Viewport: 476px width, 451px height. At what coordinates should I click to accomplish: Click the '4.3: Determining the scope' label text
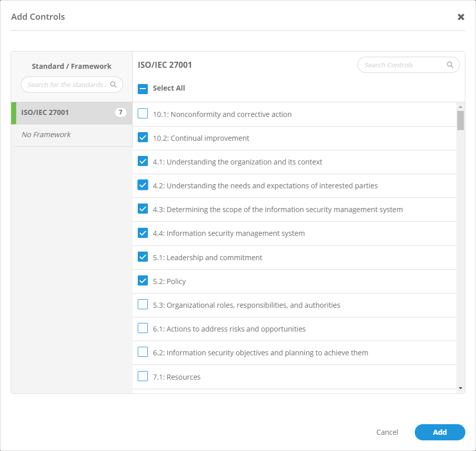(278, 210)
